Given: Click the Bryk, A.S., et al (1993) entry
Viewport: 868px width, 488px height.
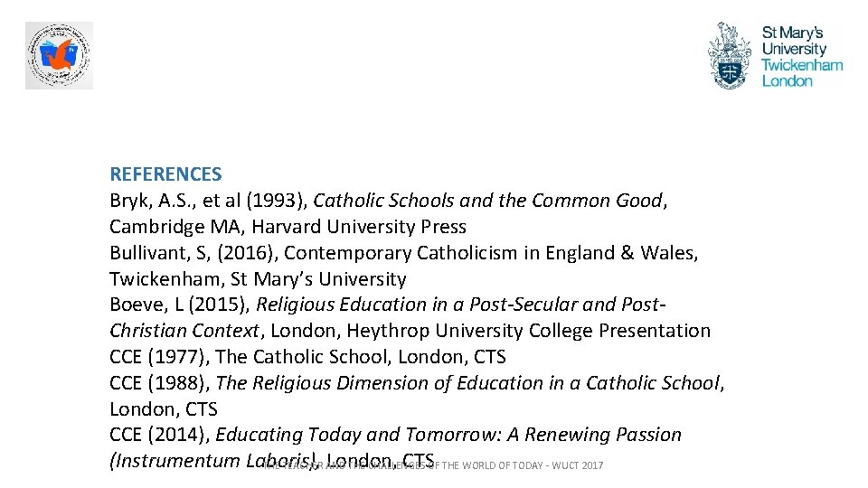Looking at the screenshot, I should (208, 201).
